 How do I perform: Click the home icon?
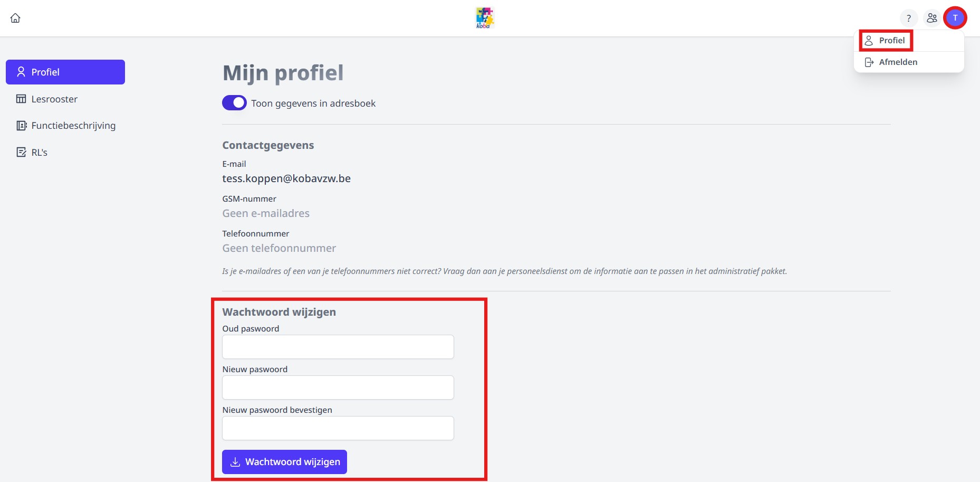pos(15,18)
